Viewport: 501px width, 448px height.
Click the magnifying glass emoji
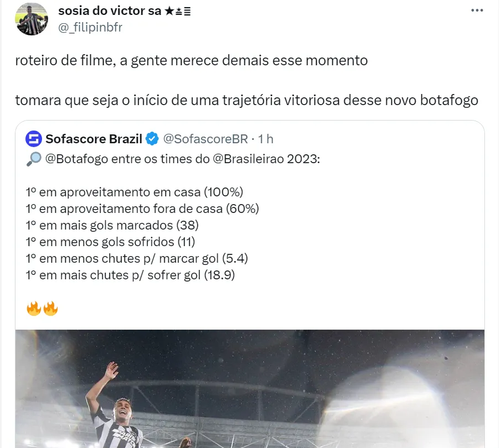(x=34, y=159)
